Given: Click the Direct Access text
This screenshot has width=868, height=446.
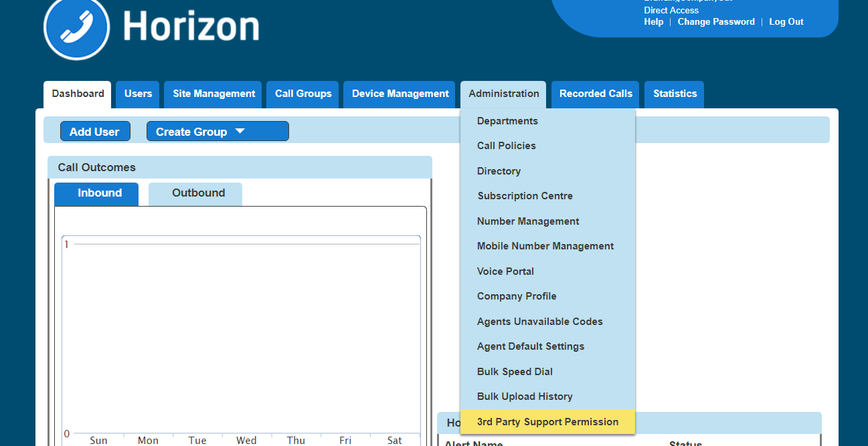Looking at the screenshot, I should (x=671, y=10).
